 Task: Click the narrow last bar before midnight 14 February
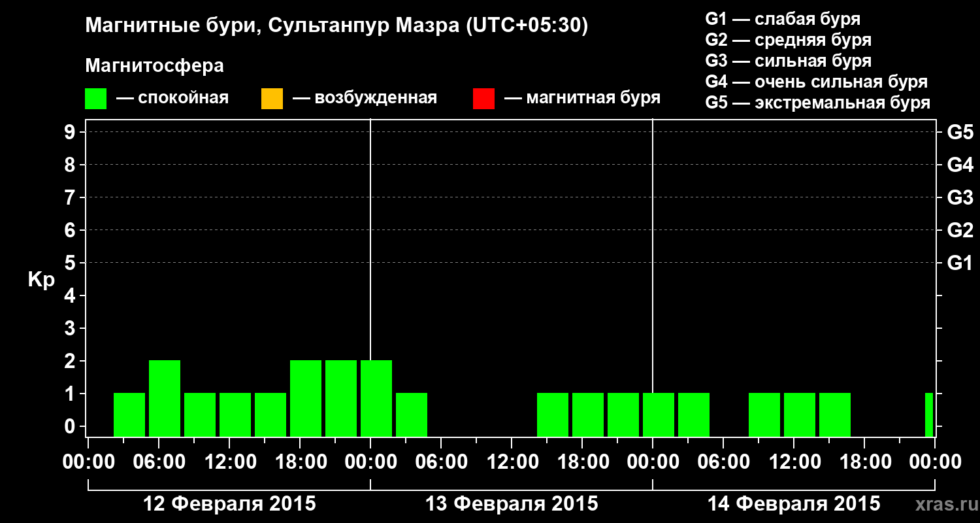[x=929, y=414]
